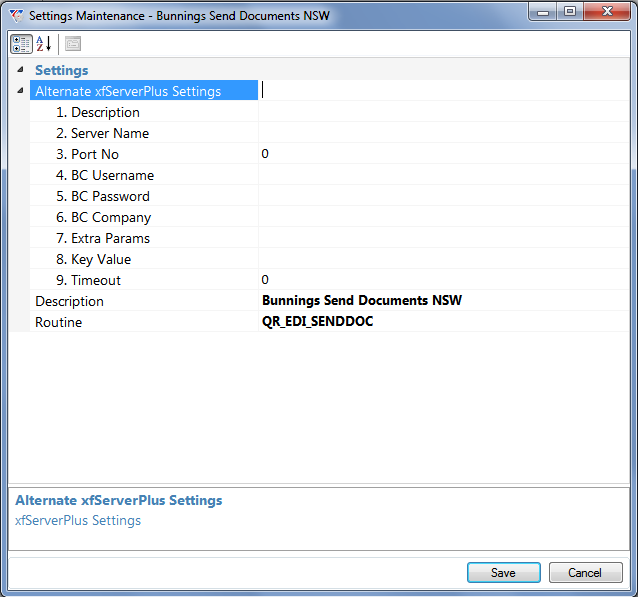Click the Cancel button

pyautogui.click(x=586, y=573)
